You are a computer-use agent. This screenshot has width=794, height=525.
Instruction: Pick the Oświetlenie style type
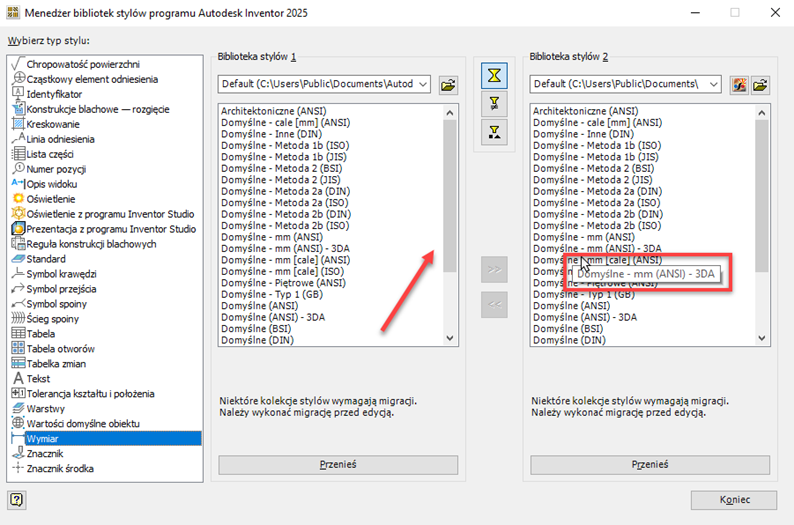coord(51,199)
